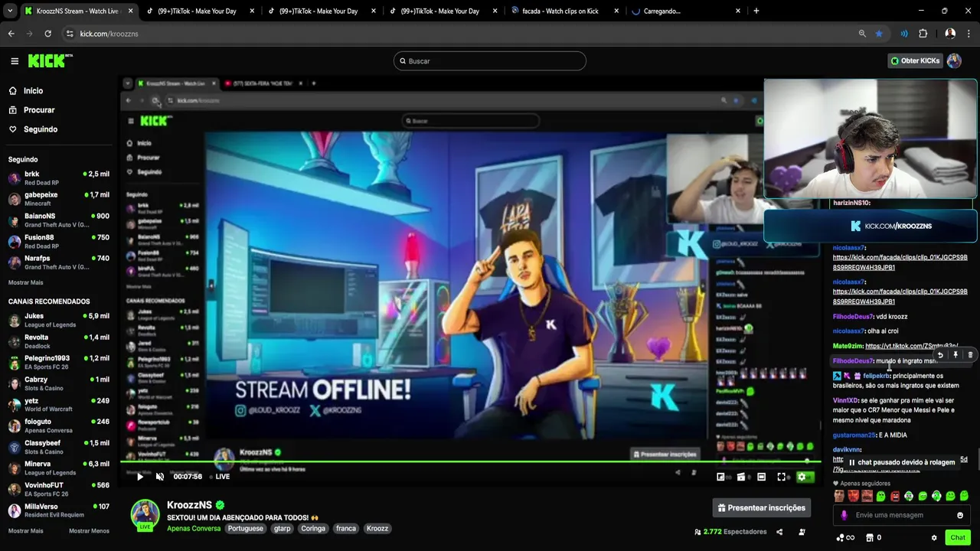
Task: Click the Obter KICKs button
Action: (915, 61)
